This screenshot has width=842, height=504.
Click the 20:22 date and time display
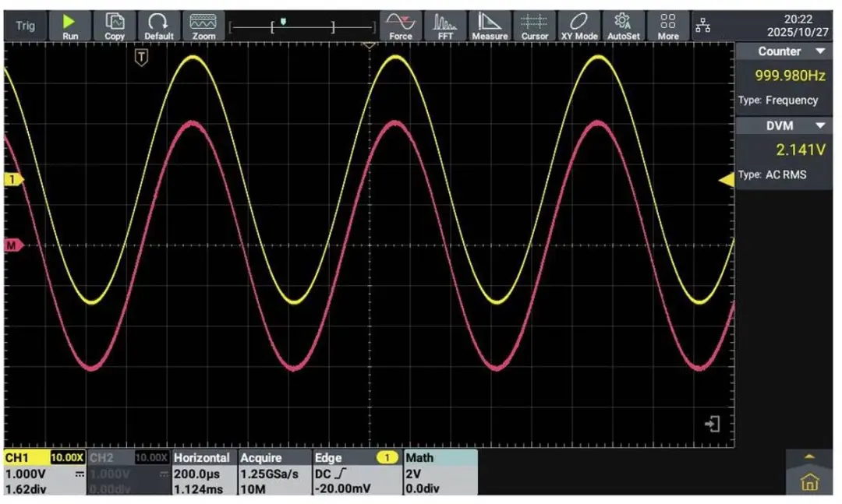tap(798, 25)
